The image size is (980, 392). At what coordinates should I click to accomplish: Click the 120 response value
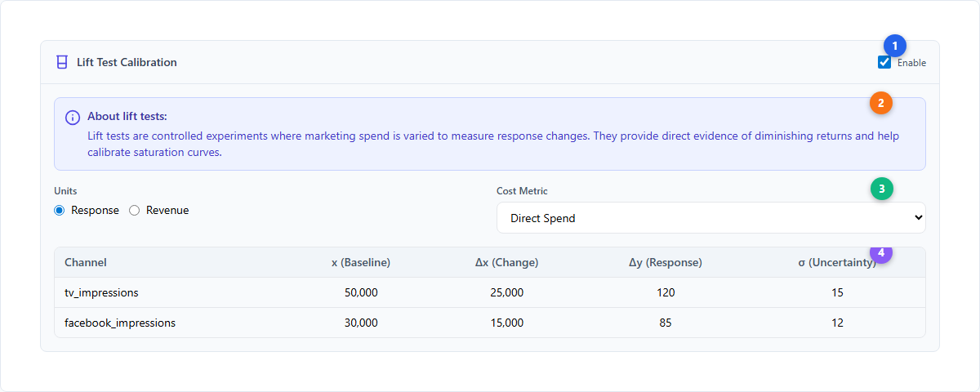point(666,292)
